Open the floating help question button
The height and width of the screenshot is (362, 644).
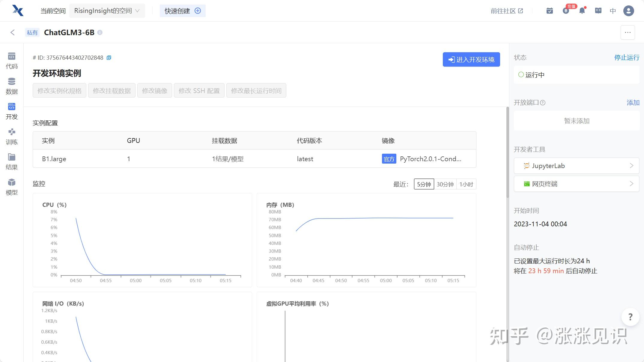[x=630, y=317]
